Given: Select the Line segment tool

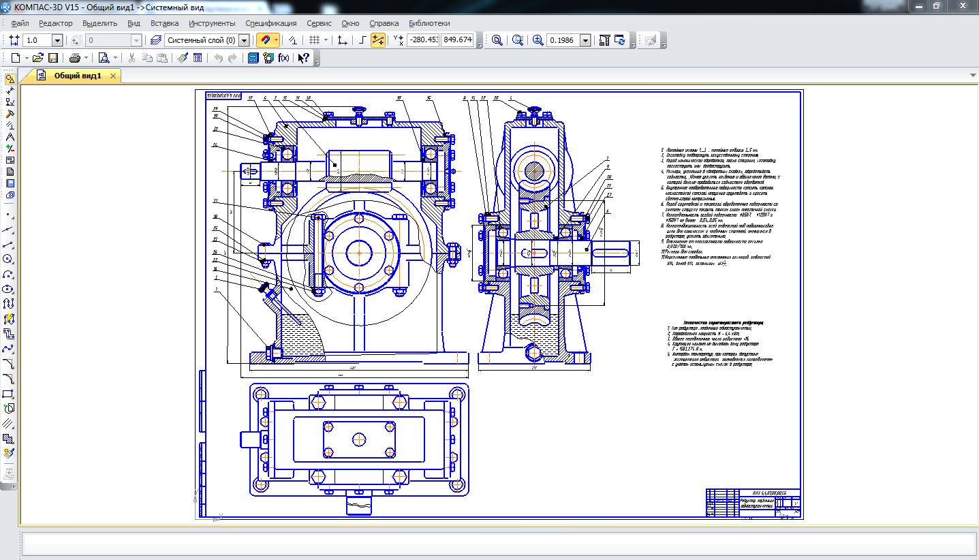Looking at the screenshot, I should [x=10, y=244].
